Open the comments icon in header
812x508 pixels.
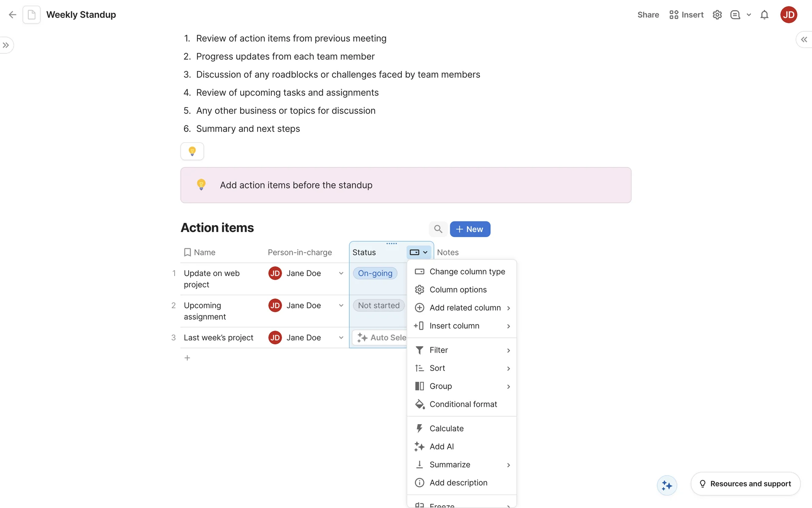click(735, 15)
